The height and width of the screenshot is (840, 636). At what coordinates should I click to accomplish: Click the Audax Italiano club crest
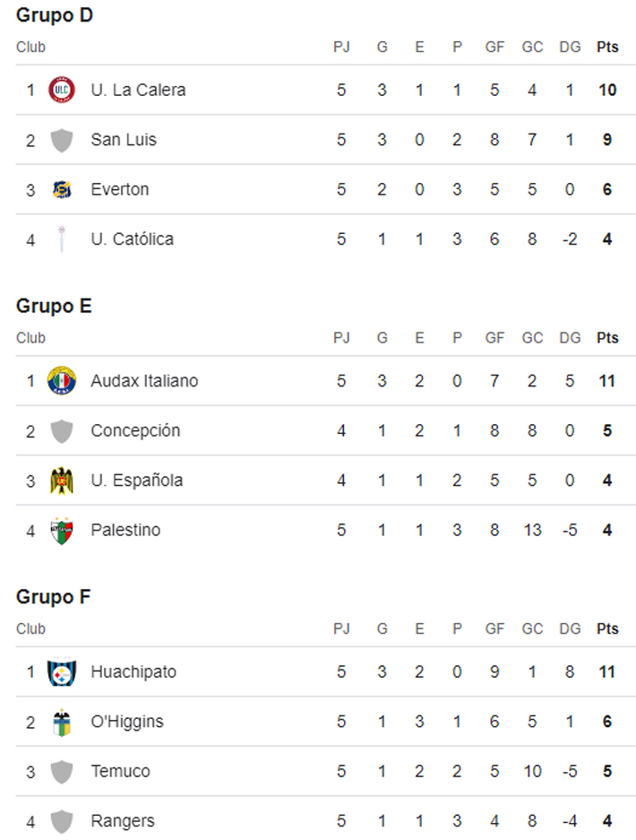[62, 381]
